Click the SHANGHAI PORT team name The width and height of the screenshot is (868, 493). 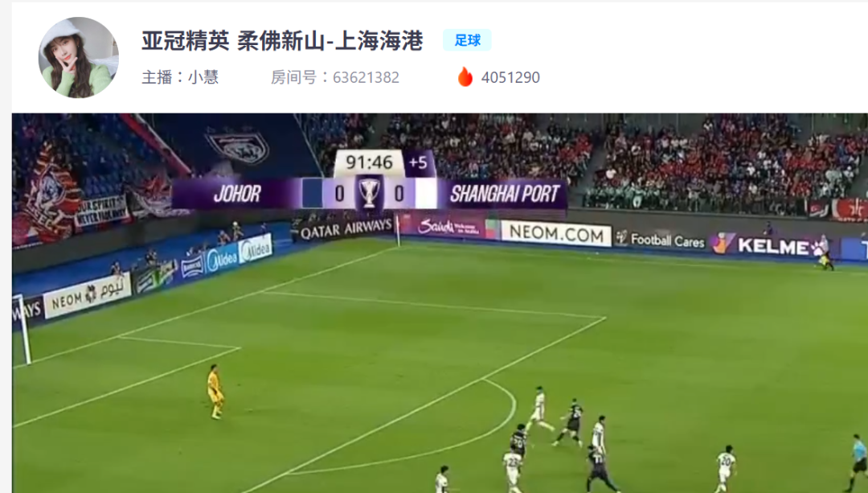coord(504,194)
